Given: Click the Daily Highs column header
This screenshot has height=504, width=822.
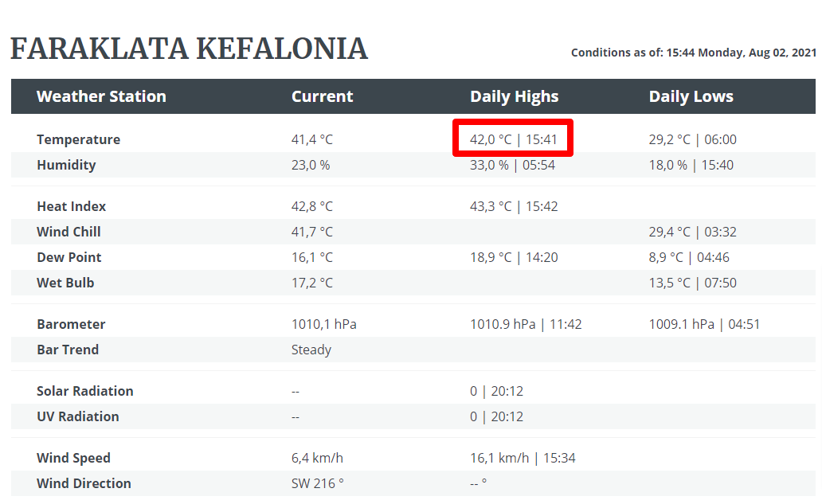Looking at the screenshot, I should [515, 96].
